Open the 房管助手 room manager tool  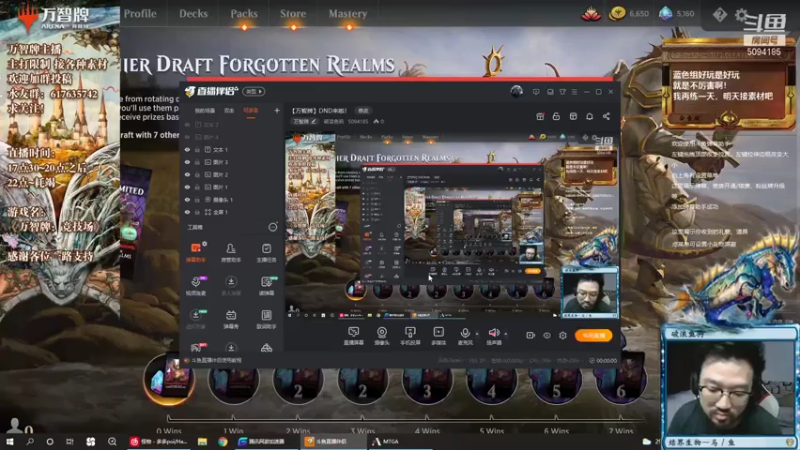point(231,253)
